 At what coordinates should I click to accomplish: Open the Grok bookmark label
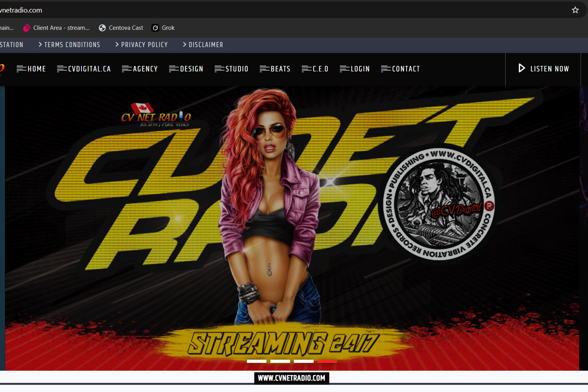[x=168, y=28]
